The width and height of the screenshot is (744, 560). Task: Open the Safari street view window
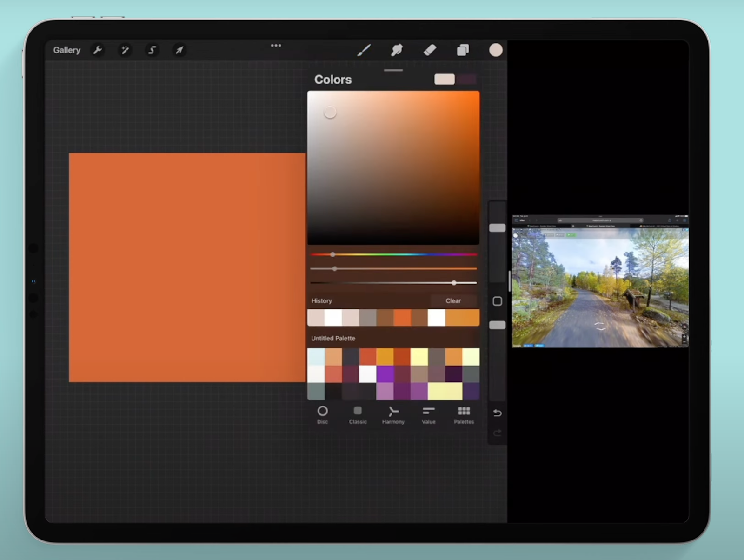pyautogui.click(x=600, y=281)
